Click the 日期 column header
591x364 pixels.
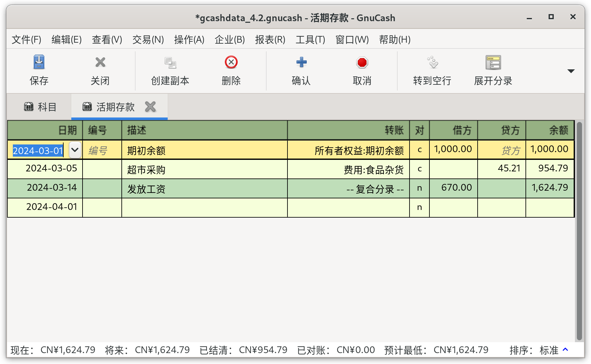click(x=45, y=130)
